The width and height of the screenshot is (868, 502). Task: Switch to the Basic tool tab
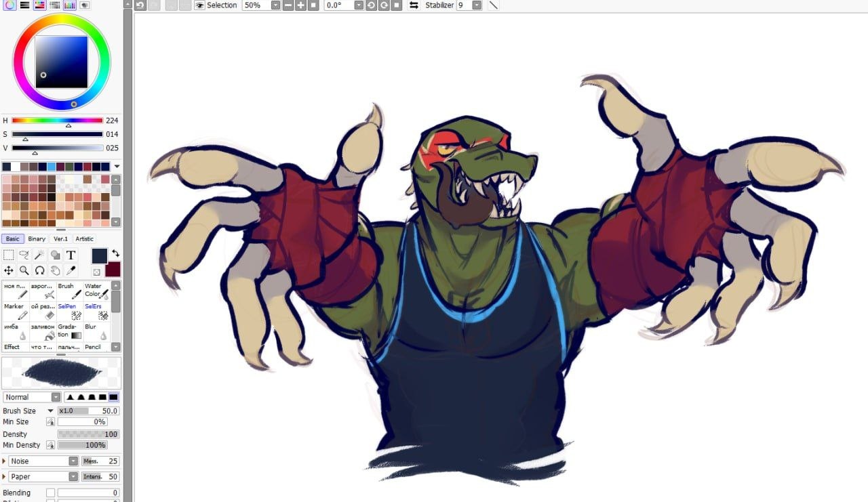click(x=13, y=238)
